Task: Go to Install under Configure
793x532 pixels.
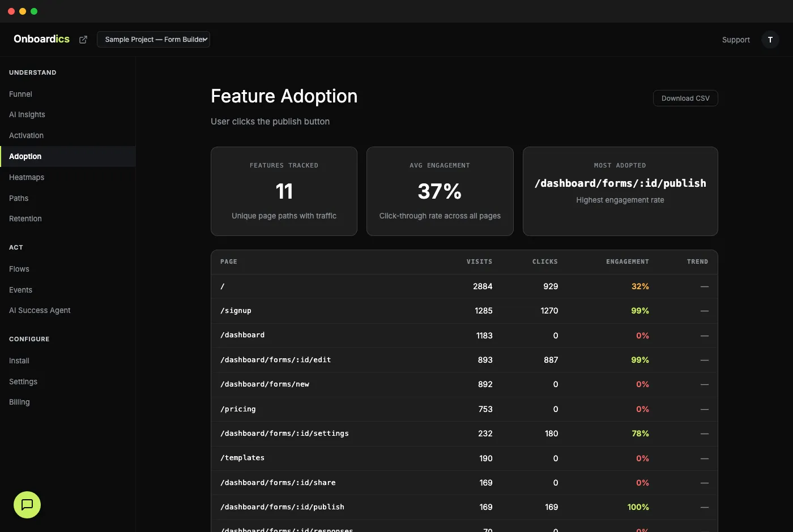Action: [19, 361]
